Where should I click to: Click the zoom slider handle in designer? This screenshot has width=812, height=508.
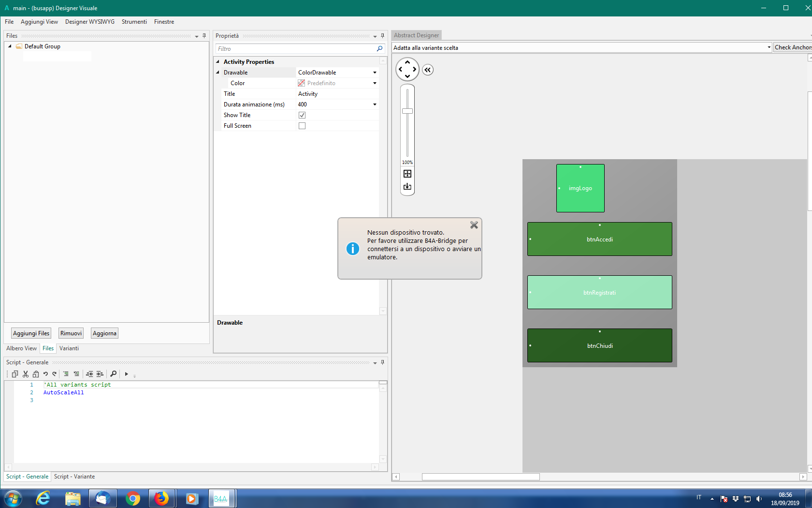(407, 111)
